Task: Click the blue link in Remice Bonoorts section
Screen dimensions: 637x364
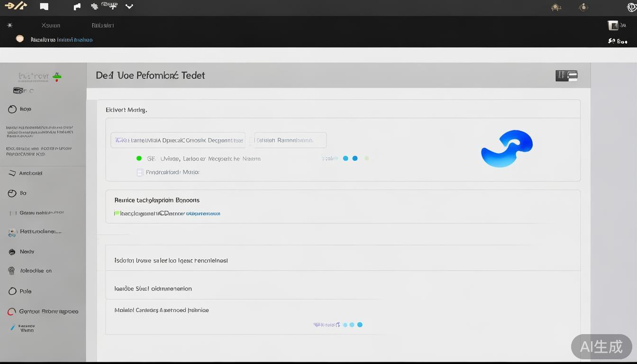Action: (203, 214)
